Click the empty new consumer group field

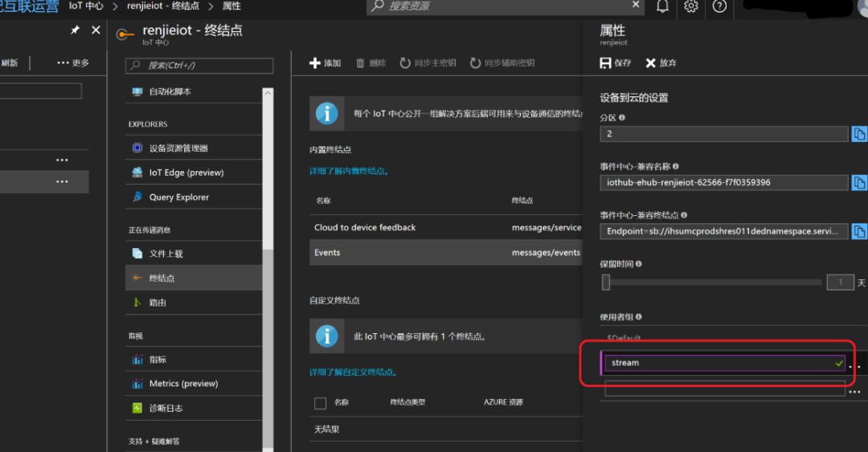pos(725,388)
